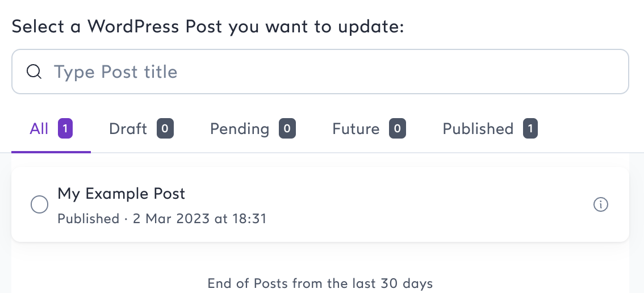
Task: Go to the Future tab
Action: click(x=356, y=129)
